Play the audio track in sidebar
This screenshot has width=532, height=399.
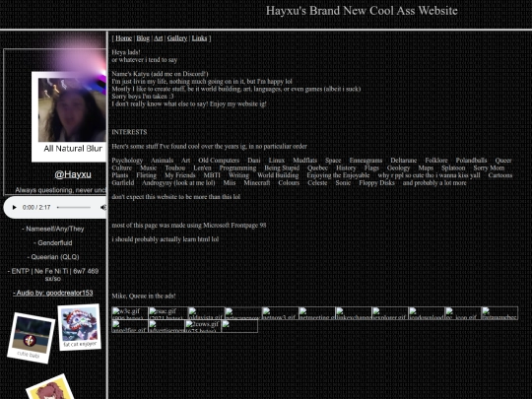click(14, 207)
